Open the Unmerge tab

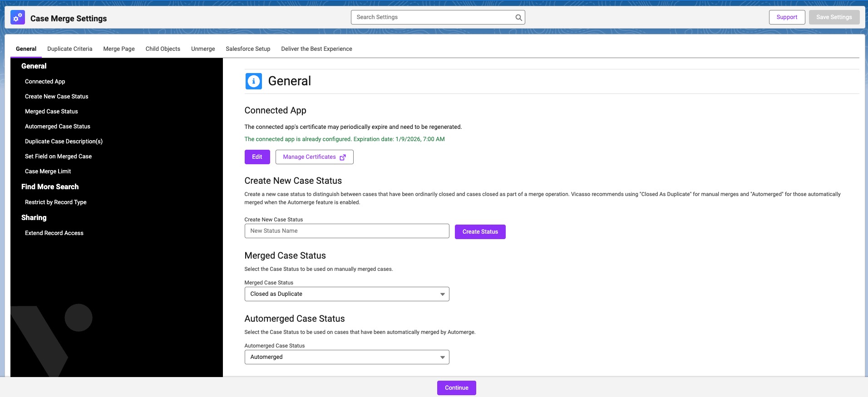point(203,49)
